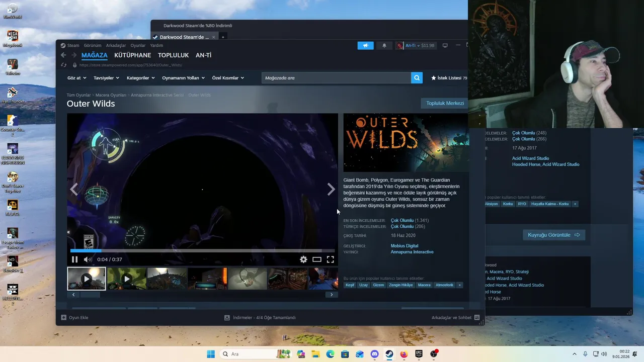Screen dimensions: 644x362
Task: Open Epic Games Launcher from taskbar
Action: [419, 354]
